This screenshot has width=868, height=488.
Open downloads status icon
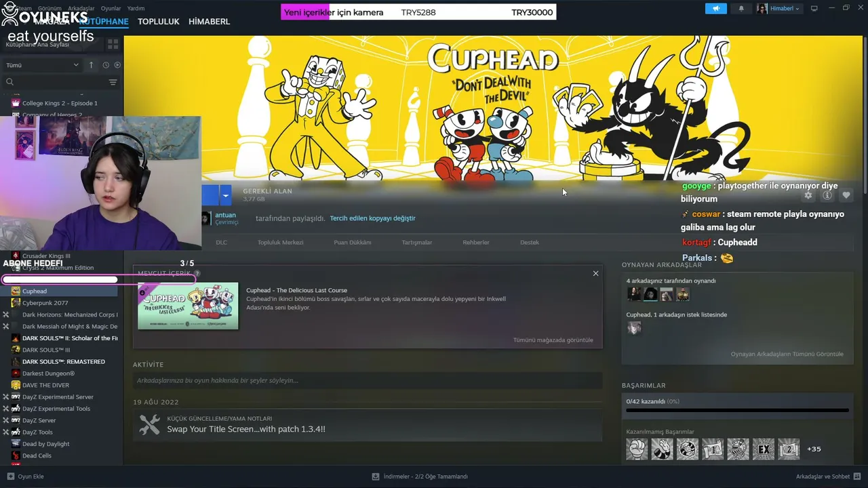click(375, 476)
